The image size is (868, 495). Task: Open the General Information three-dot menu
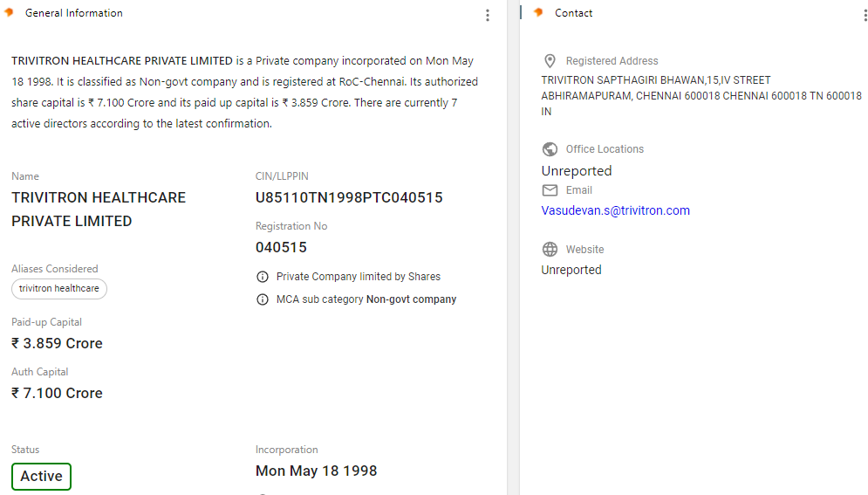487,15
